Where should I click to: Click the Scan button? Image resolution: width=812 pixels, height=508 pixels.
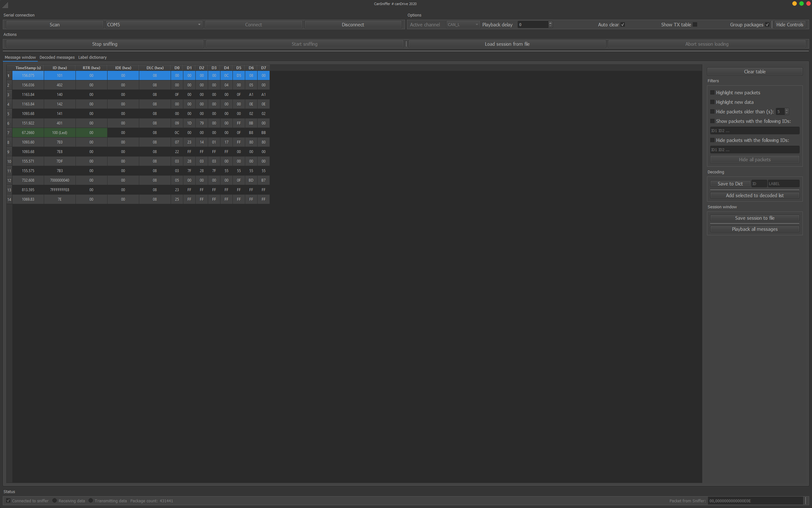coord(55,24)
